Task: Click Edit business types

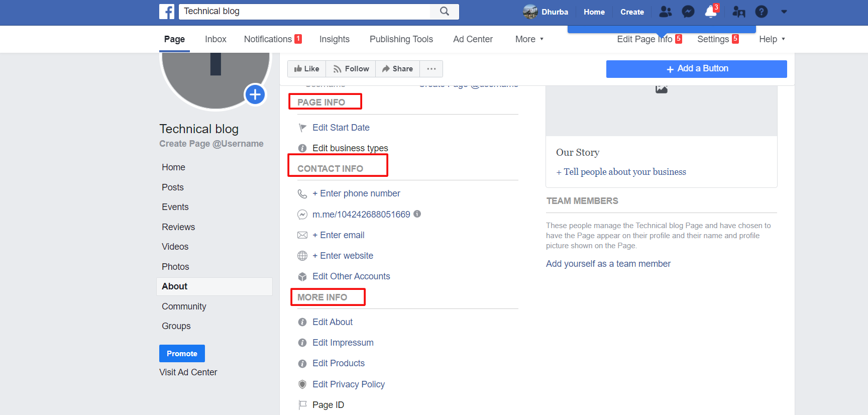Action: pos(350,148)
